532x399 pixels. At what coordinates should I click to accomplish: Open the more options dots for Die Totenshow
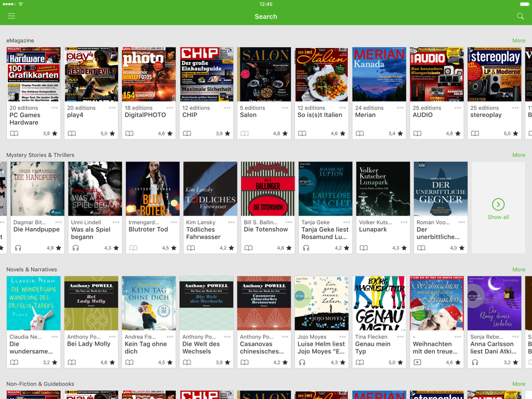[x=289, y=222]
